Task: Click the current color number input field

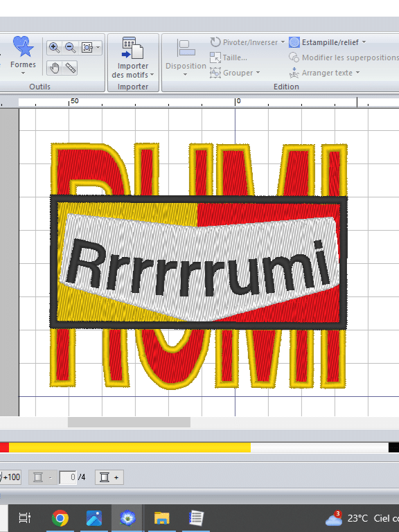Action: (67, 477)
